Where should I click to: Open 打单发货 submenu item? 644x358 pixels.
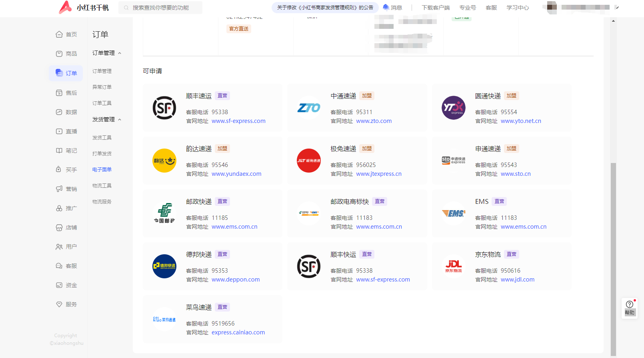pyautogui.click(x=102, y=154)
